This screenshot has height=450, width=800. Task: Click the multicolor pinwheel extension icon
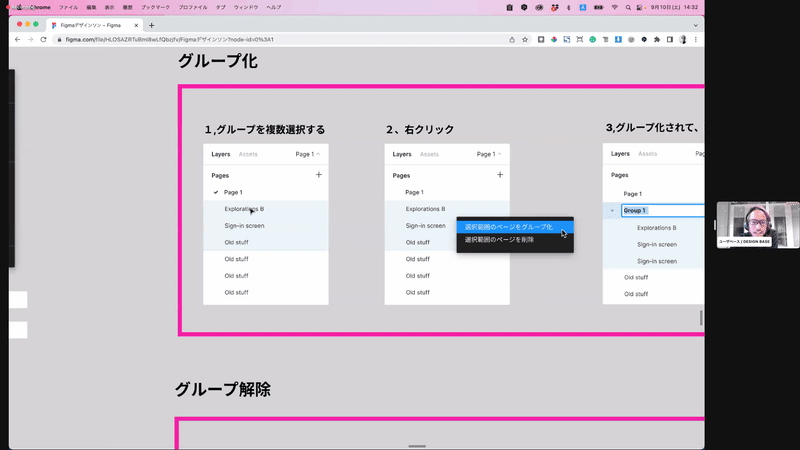(x=554, y=39)
